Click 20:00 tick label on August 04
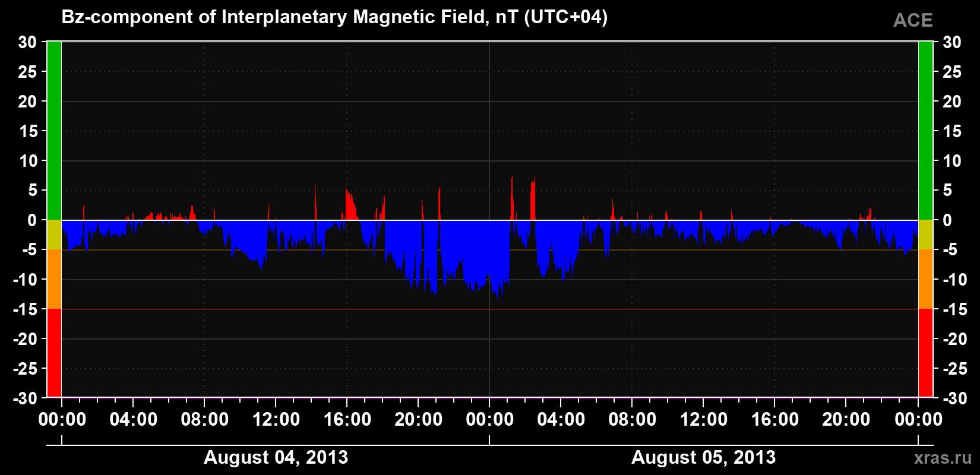This screenshot has width=980, height=475. [x=419, y=420]
